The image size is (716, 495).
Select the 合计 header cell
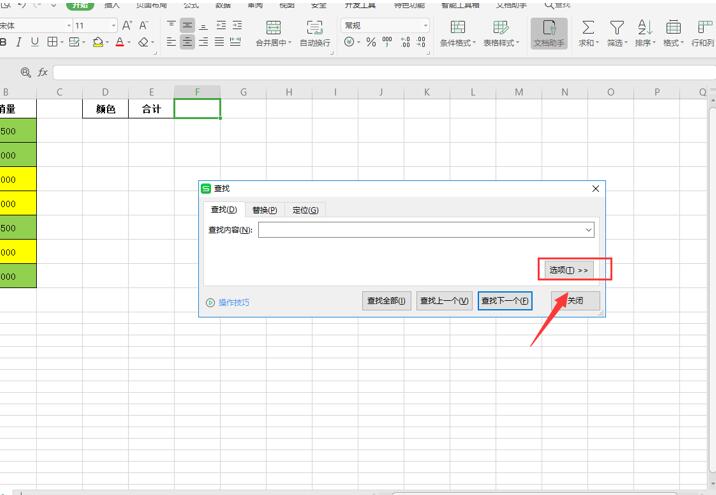[x=151, y=109]
